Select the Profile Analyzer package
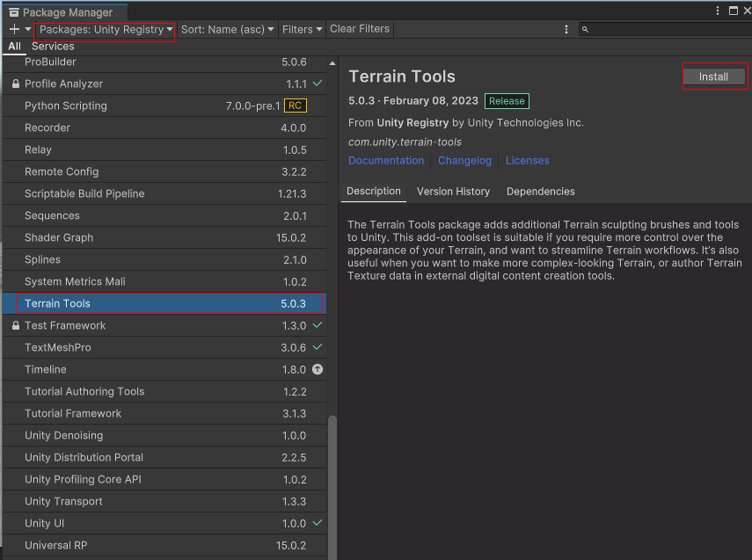This screenshot has height=560, width=752. click(x=164, y=84)
